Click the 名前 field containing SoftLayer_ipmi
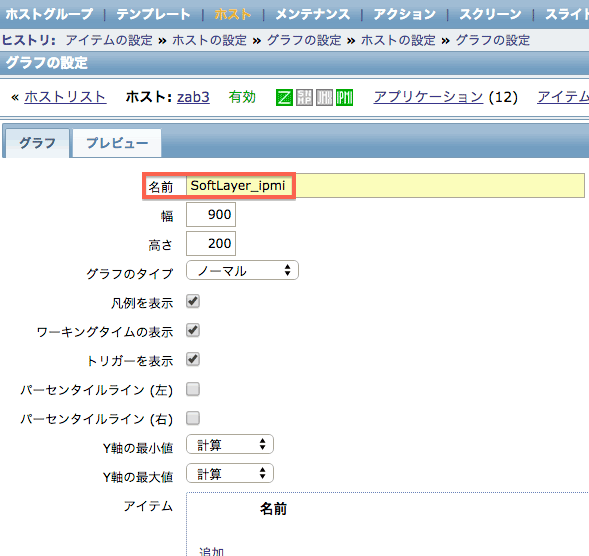The height and width of the screenshot is (556, 589). (385, 186)
